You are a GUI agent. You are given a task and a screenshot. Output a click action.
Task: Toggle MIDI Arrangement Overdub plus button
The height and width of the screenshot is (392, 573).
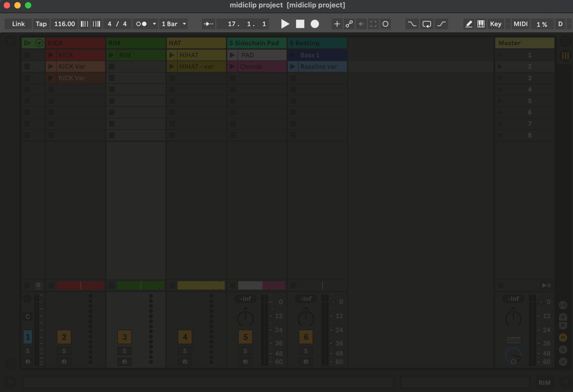(337, 24)
